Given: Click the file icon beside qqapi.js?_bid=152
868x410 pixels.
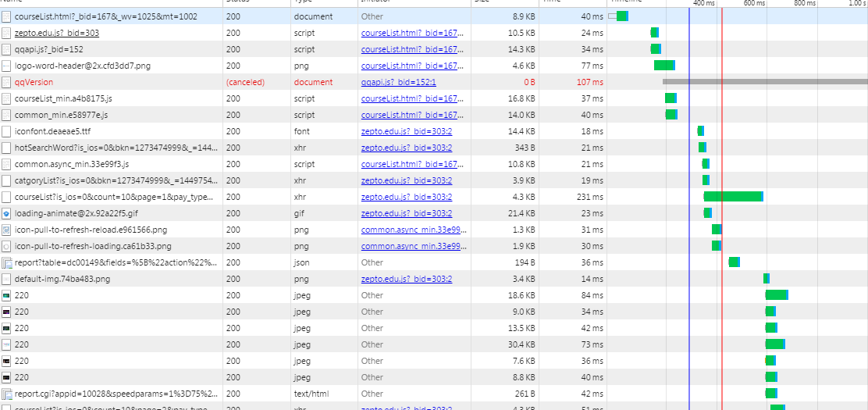Looking at the screenshot, I should [x=6, y=49].
